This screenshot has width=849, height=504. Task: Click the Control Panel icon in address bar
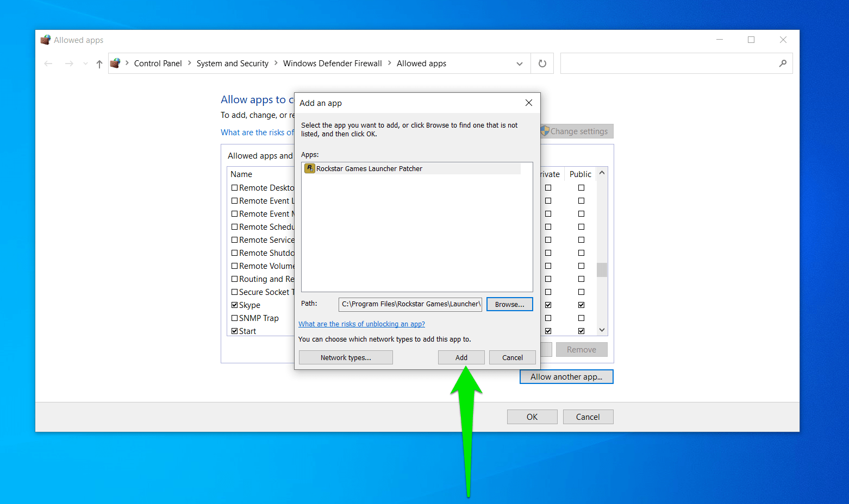(115, 64)
